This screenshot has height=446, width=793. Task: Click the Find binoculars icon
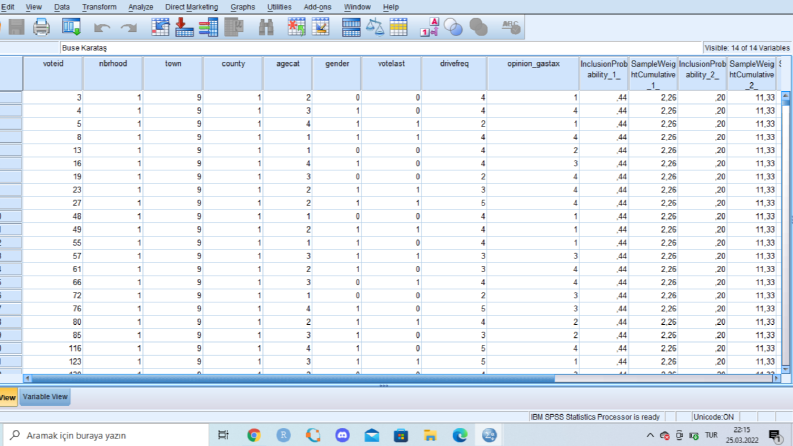pos(266,27)
